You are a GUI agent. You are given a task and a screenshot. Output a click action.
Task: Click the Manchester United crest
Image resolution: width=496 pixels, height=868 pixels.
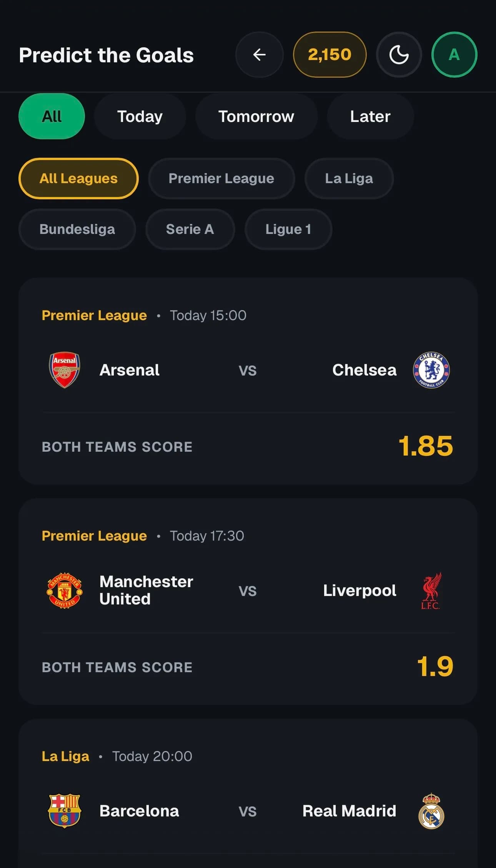click(65, 591)
